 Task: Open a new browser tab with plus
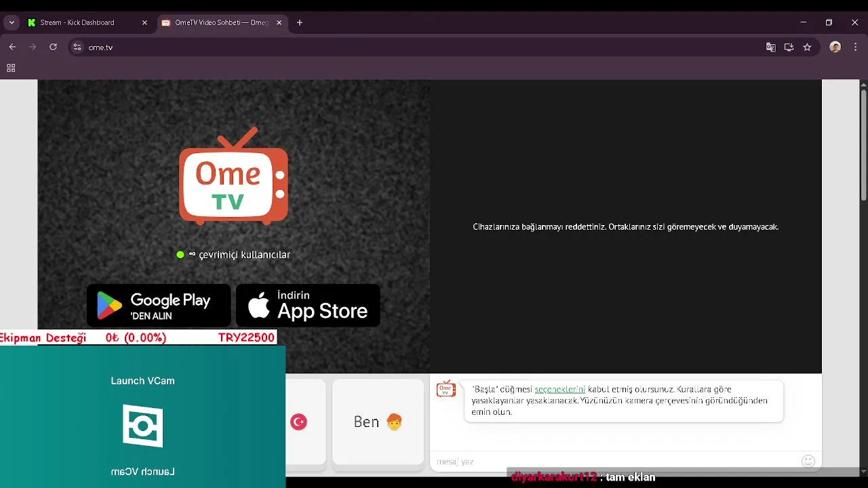pyautogui.click(x=300, y=22)
